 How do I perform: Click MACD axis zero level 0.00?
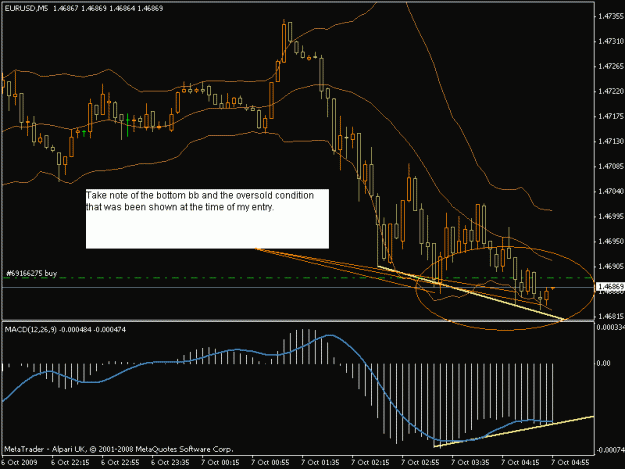point(604,363)
